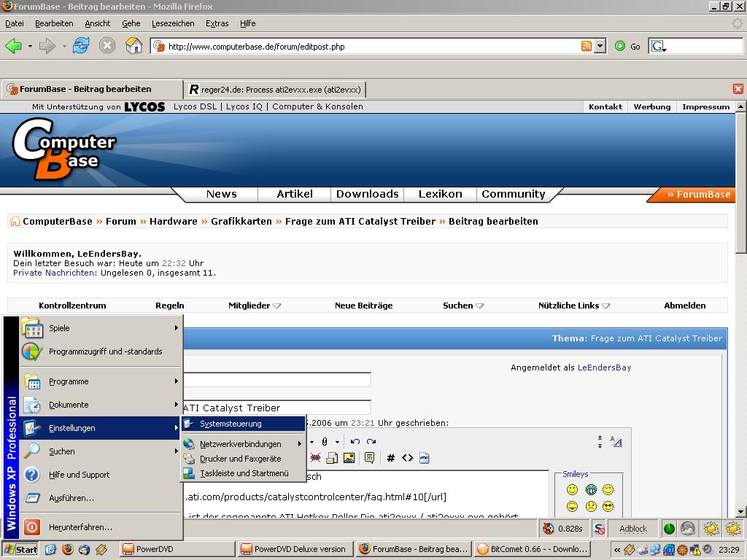Insert the sad frowning smiley
Viewport: 747px width, 560px height.
[x=591, y=506]
